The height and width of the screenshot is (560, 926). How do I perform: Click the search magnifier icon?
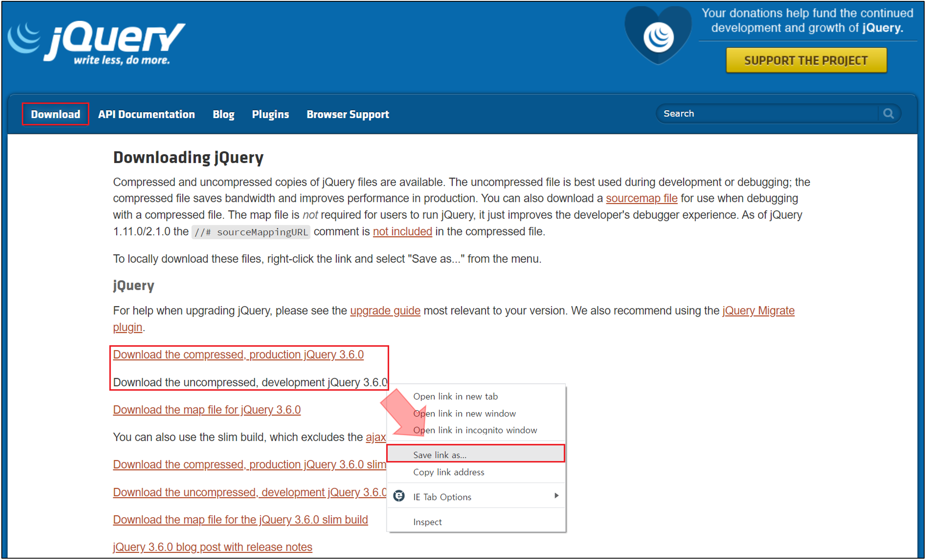pyautogui.click(x=889, y=114)
